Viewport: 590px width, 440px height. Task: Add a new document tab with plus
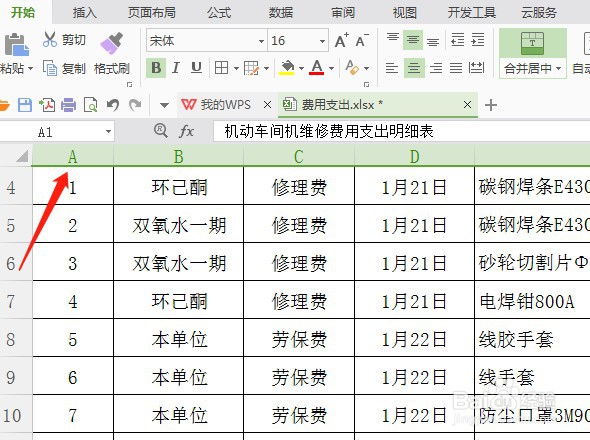(491, 105)
